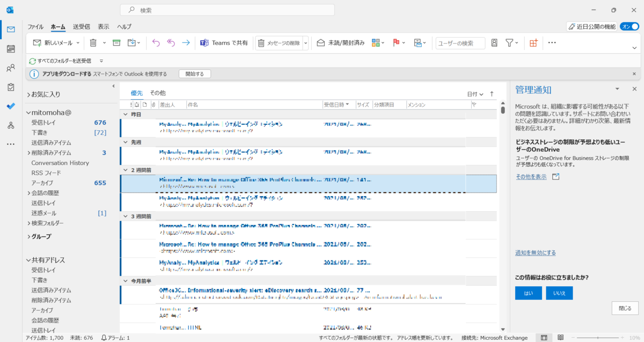Click the Forward arrow icon
Viewport: 644px width, 342px height.
point(186,43)
